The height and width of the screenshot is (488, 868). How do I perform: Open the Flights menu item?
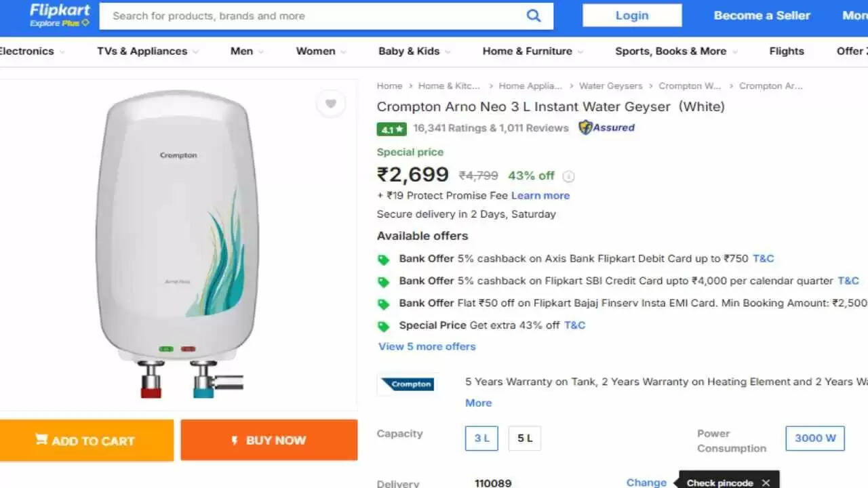coord(787,52)
